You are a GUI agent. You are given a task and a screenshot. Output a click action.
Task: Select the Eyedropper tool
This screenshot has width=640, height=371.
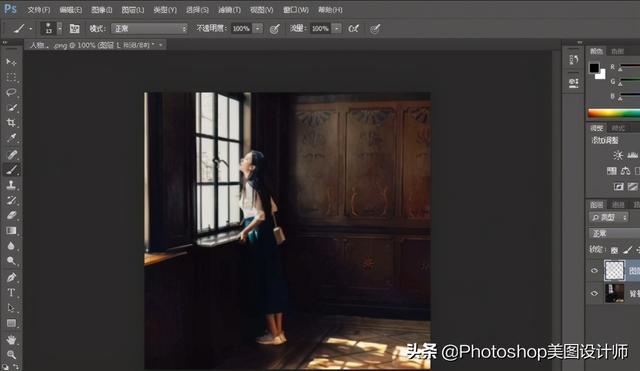pos(11,138)
